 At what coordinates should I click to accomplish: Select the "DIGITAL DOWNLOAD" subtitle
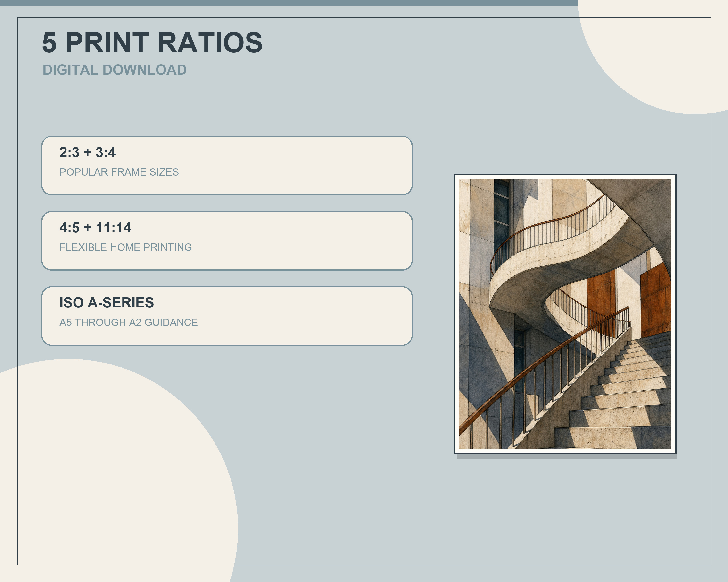tap(115, 70)
